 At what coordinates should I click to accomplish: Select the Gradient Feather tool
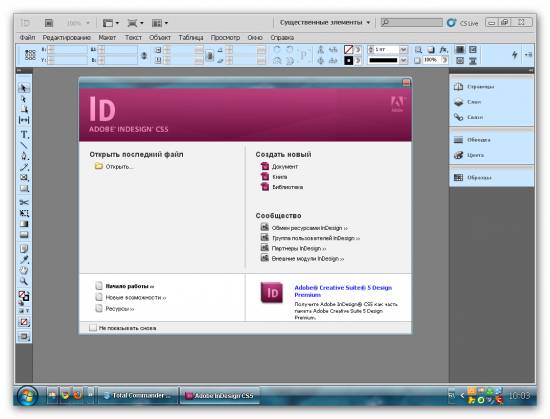click(x=24, y=235)
